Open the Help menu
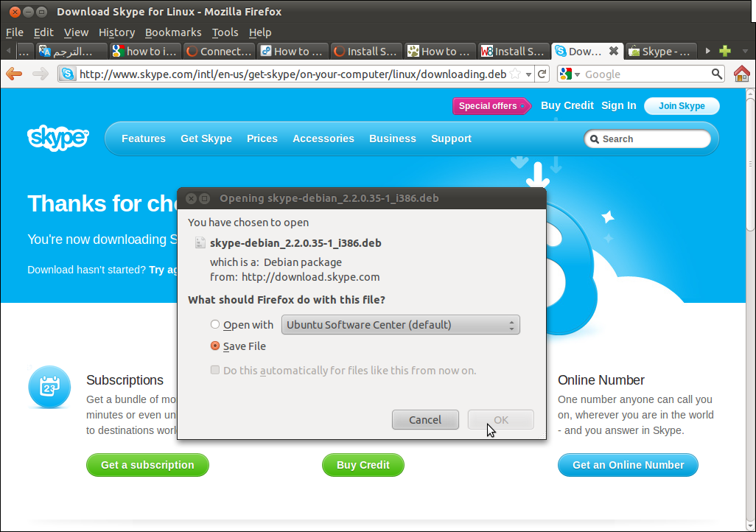756x532 pixels. [x=260, y=32]
